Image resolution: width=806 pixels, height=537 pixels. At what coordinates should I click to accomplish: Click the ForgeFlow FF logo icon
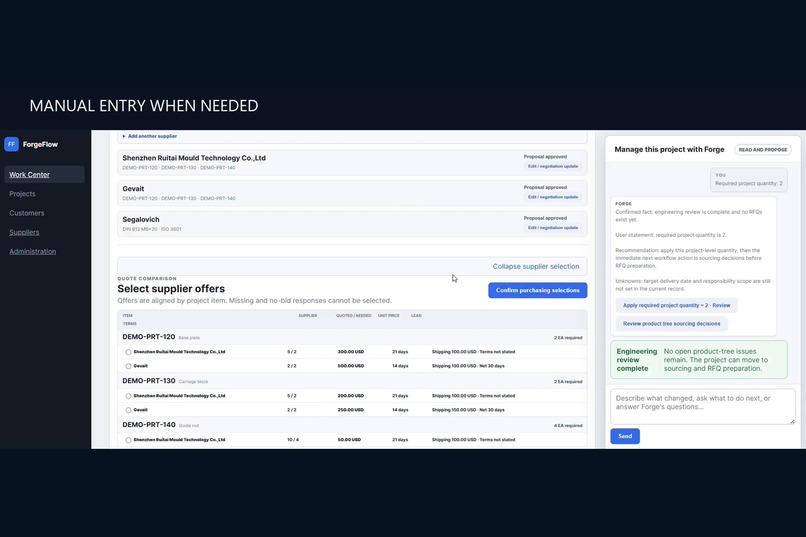pyautogui.click(x=11, y=144)
